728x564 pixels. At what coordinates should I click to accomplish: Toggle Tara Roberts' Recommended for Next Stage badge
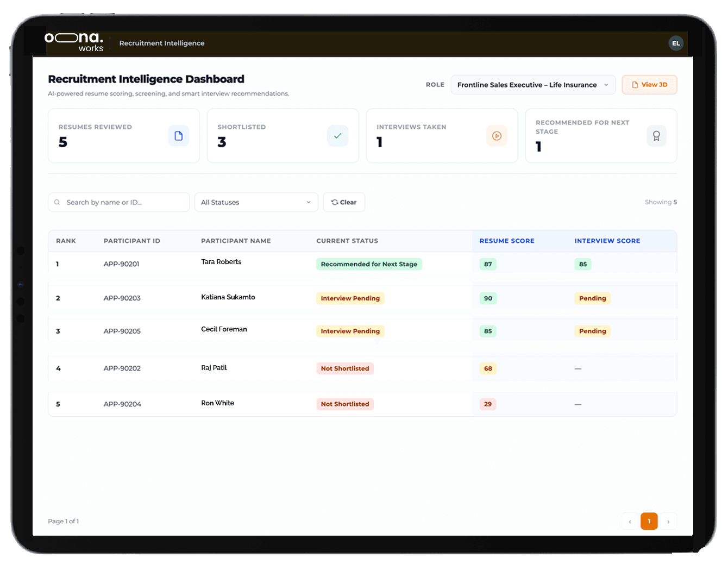369,264
